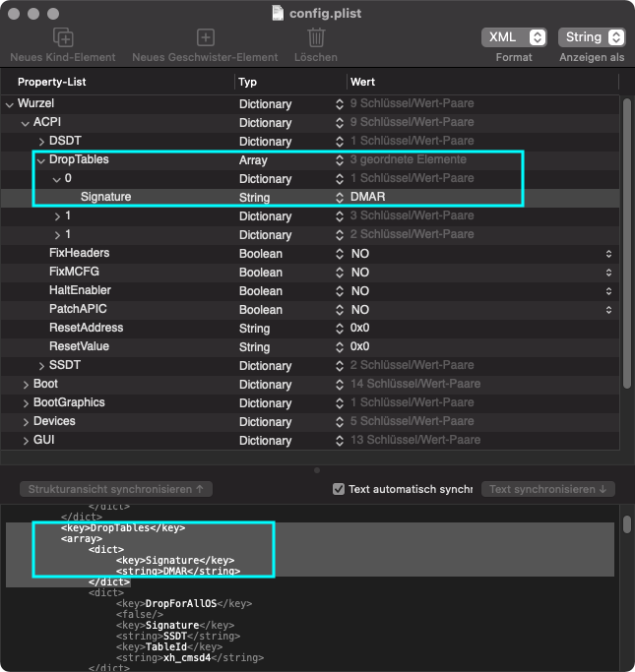Click 'Strukturansicht synchronisieren' button
635x672 pixels.
(x=116, y=489)
